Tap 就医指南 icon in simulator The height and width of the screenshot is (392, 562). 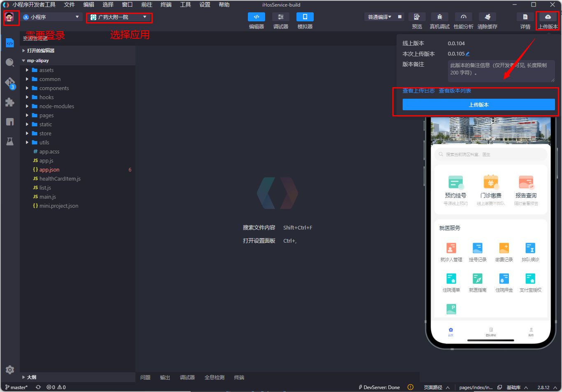click(478, 278)
